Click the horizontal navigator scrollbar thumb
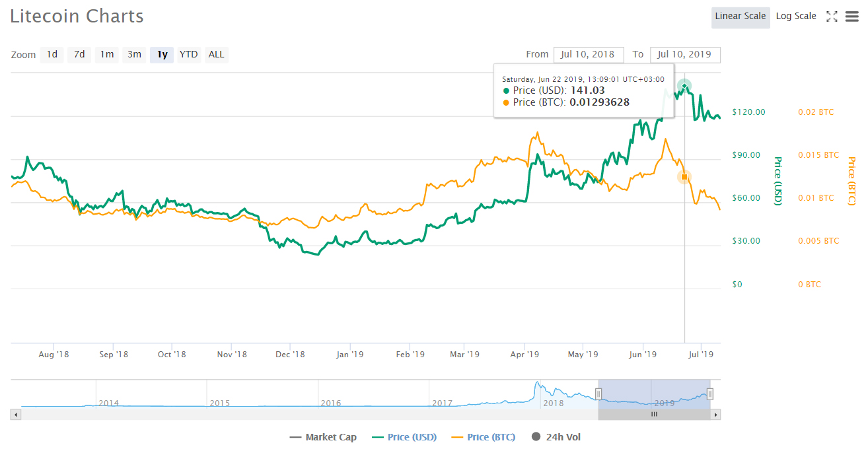The image size is (868, 449). tap(654, 415)
